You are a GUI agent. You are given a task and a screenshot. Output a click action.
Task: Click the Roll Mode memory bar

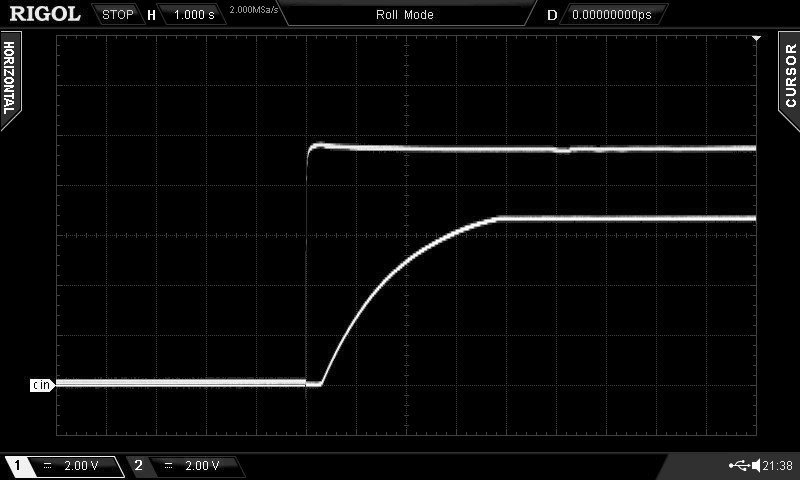point(405,15)
